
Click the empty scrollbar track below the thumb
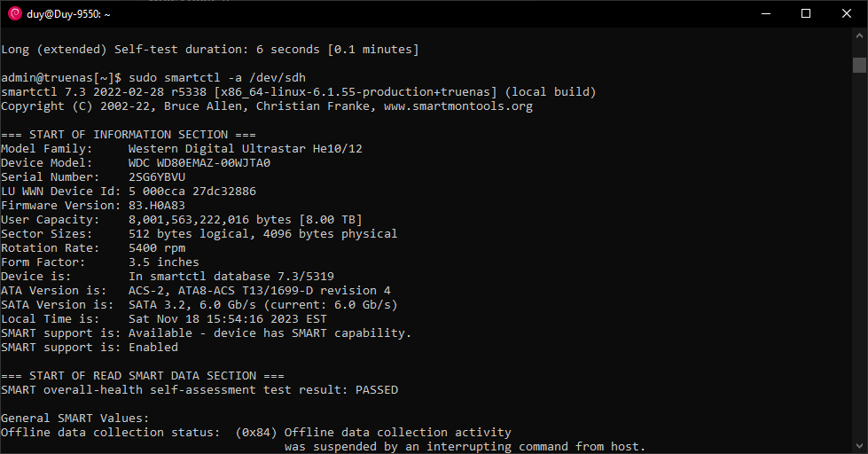tap(859, 254)
